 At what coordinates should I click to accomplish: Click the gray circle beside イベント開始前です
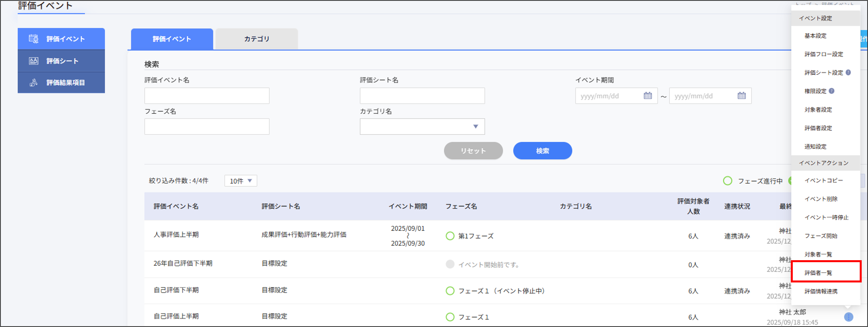click(451, 265)
